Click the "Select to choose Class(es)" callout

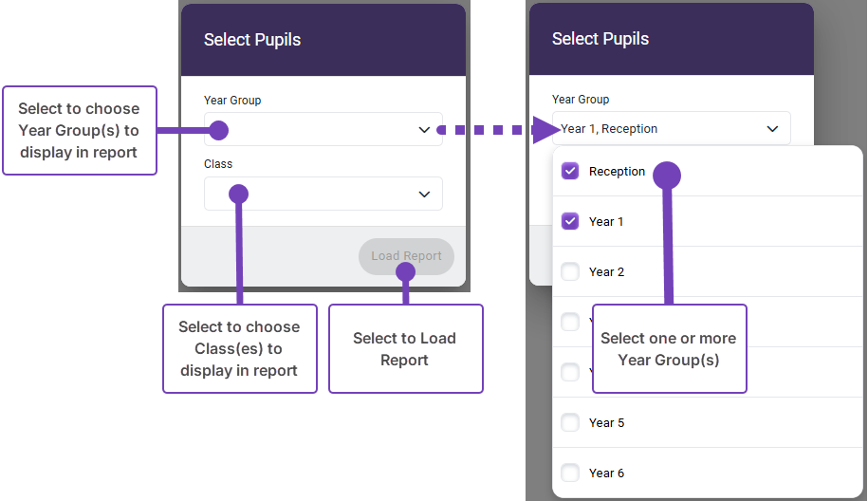click(x=239, y=349)
